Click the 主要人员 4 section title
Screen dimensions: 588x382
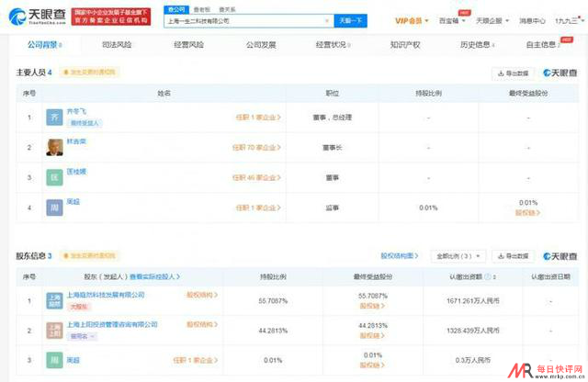(x=34, y=73)
